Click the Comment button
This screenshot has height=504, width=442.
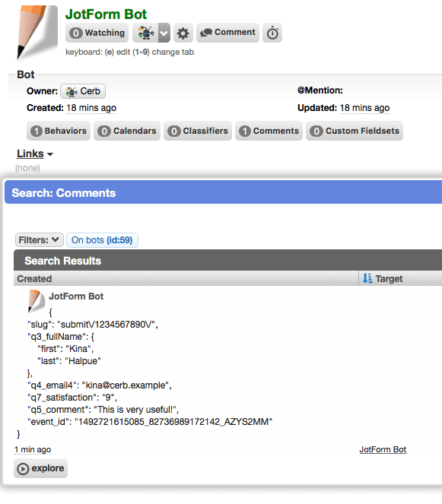tap(227, 33)
